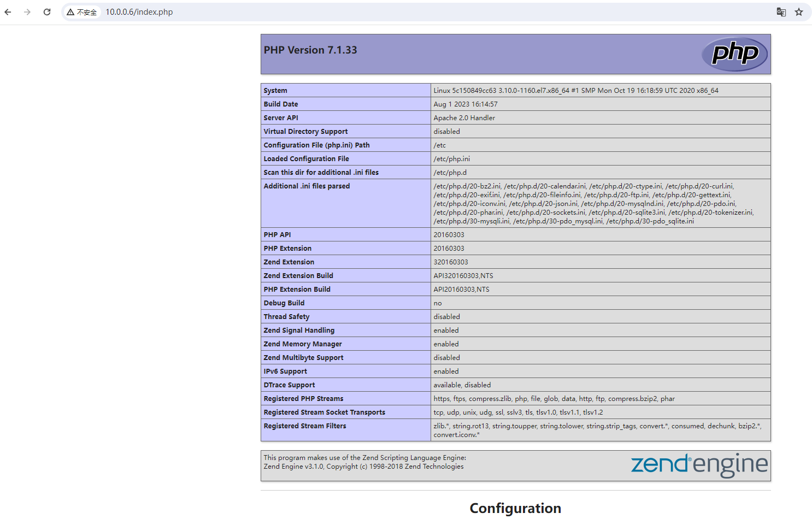
Task: Click the PHP Extension label
Action: [x=287, y=249]
